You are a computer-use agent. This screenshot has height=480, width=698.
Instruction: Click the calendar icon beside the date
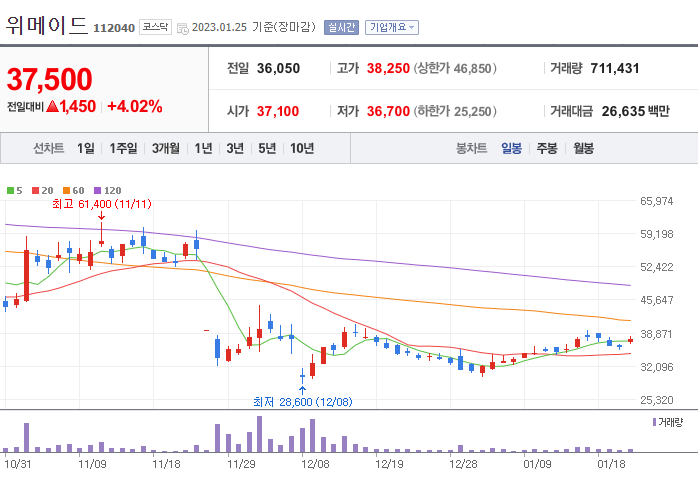point(183,28)
